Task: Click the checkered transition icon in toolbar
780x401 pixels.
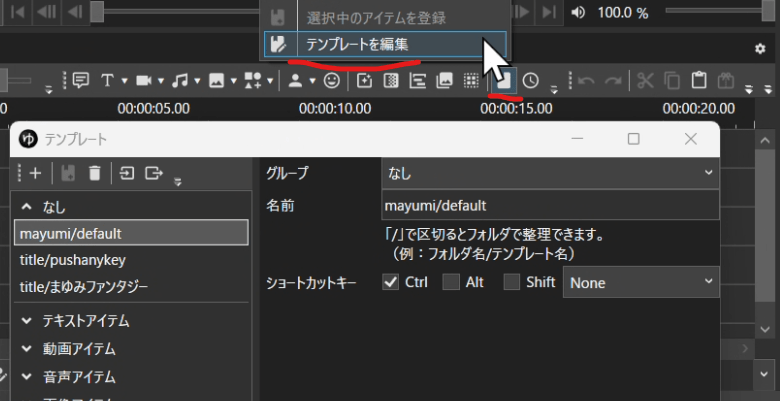Action: point(391,80)
